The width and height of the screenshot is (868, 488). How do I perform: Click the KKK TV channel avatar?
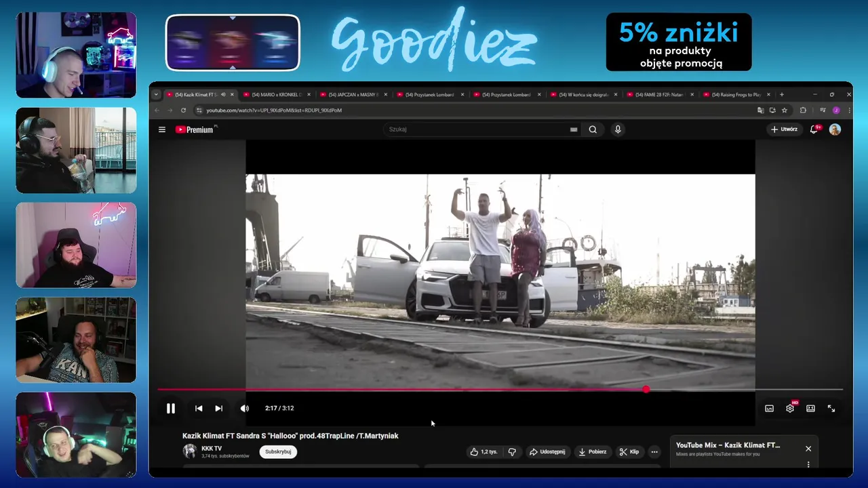(189, 451)
